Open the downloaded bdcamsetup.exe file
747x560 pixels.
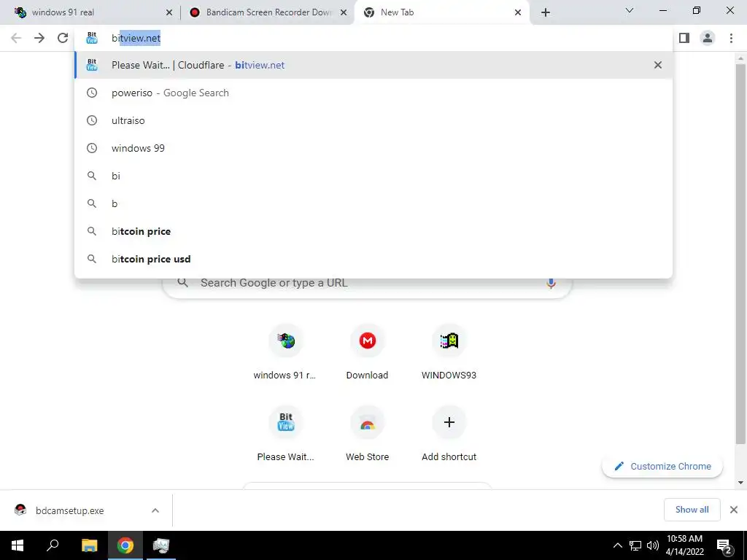[69, 510]
